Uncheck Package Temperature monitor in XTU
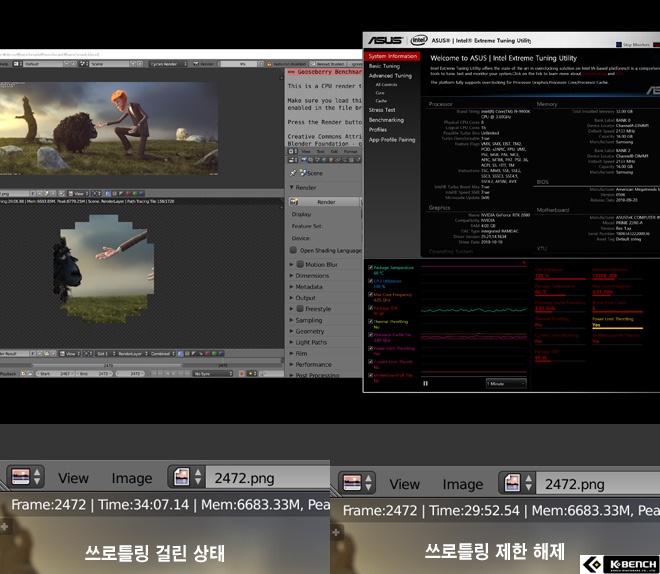Image resolution: width=660 pixels, height=574 pixels. (x=370, y=268)
